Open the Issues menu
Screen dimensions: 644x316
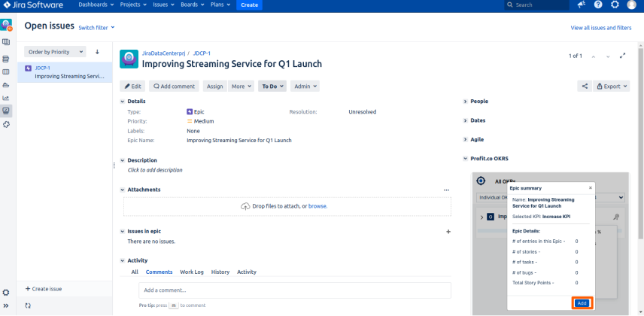(x=163, y=5)
